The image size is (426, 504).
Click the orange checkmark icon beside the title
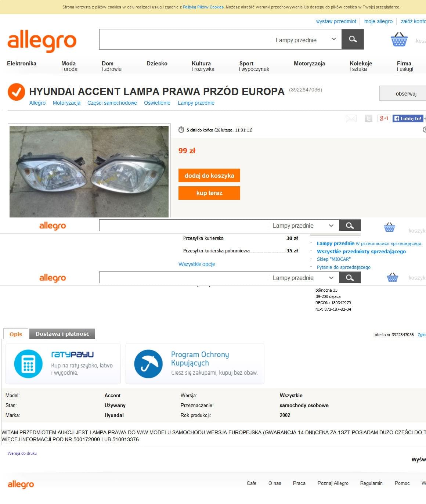point(16,92)
